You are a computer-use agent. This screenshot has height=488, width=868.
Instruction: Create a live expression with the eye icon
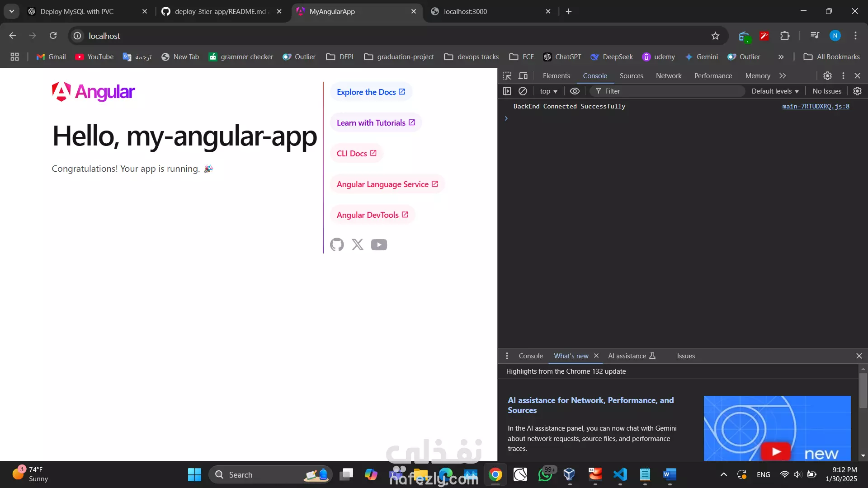pos(575,91)
